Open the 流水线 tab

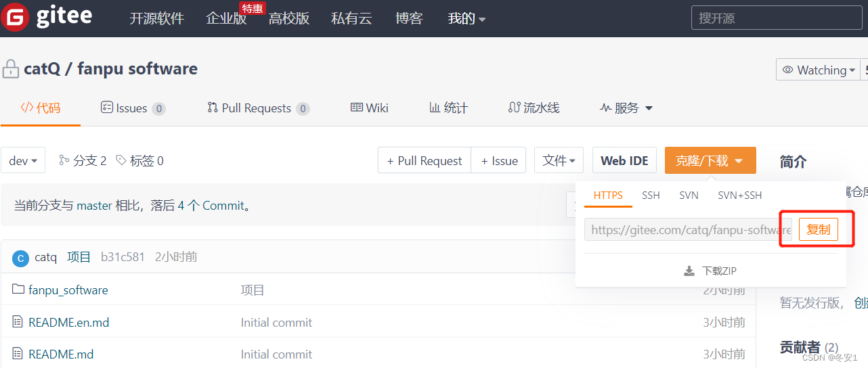(534, 108)
